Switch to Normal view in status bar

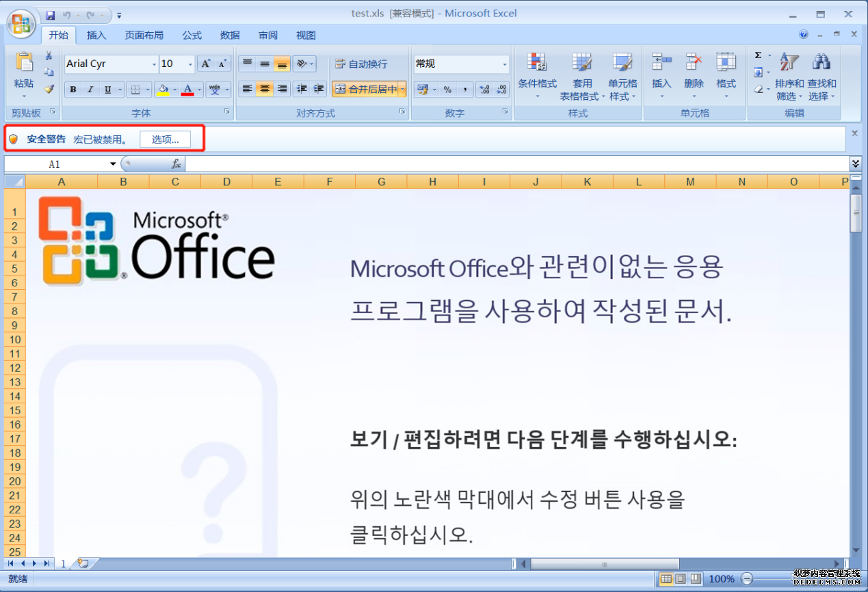(666, 579)
